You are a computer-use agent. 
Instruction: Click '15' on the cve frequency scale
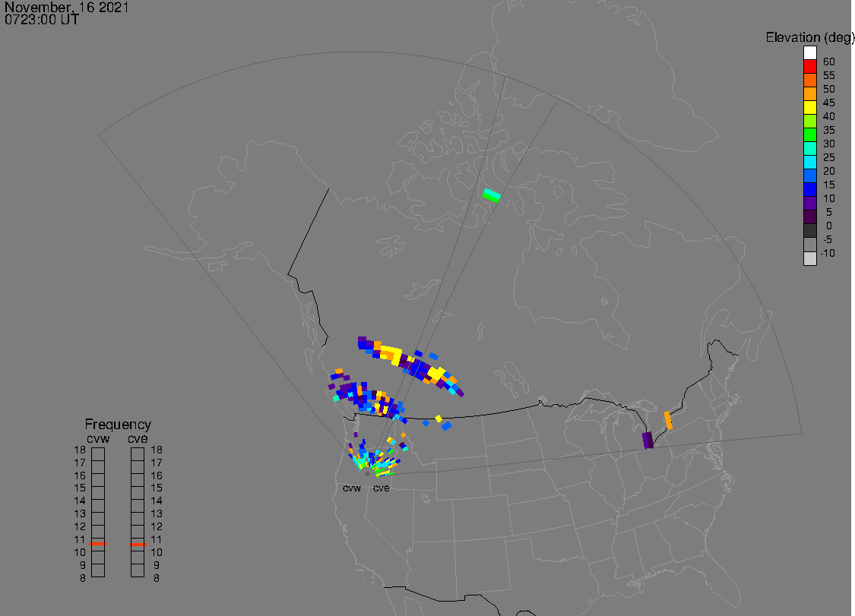click(x=157, y=488)
